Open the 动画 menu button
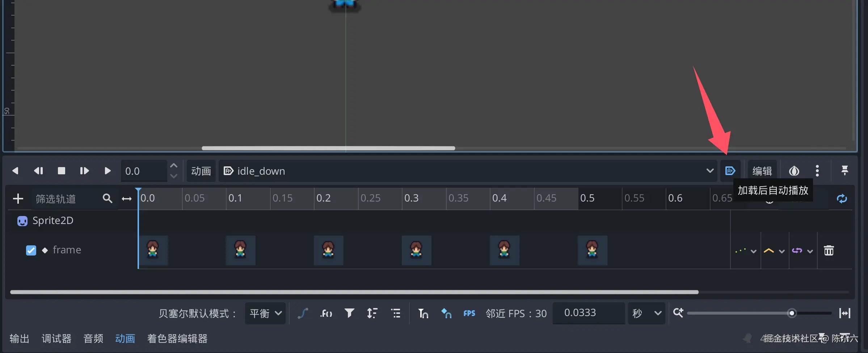This screenshot has height=353, width=868. coord(201,171)
